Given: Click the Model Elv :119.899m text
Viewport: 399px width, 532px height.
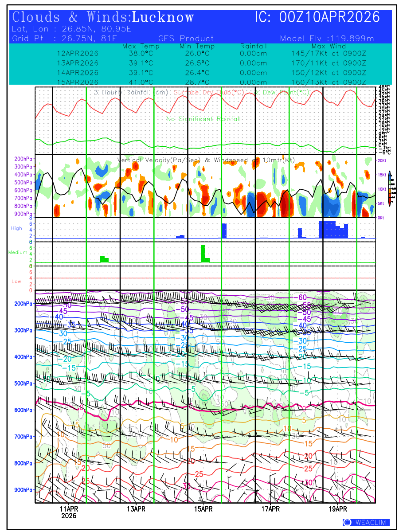Looking at the screenshot, I should click(327, 39).
